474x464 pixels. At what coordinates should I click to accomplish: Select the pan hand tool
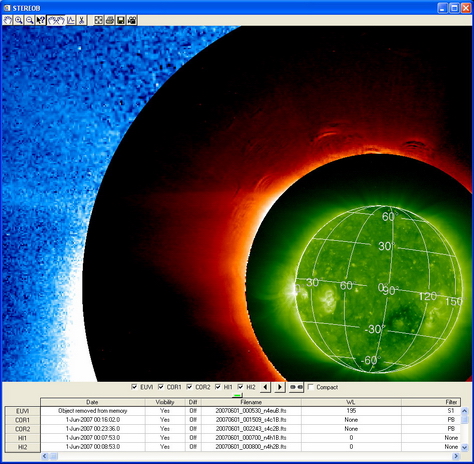tap(8, 20)
